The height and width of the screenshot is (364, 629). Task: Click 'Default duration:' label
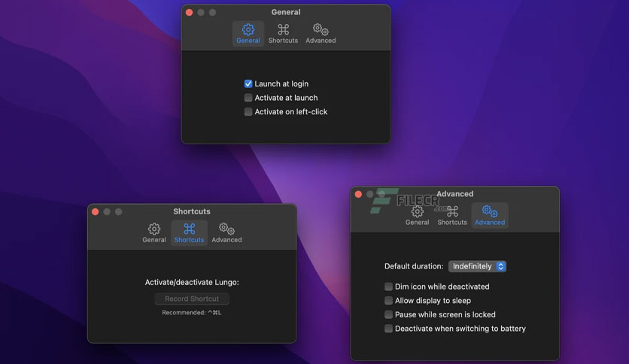tap(414, 266)
